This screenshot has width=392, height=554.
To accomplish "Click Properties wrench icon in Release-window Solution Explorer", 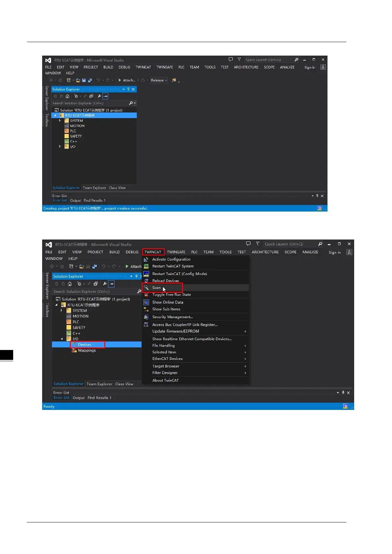I will click(x=99, y=96).
